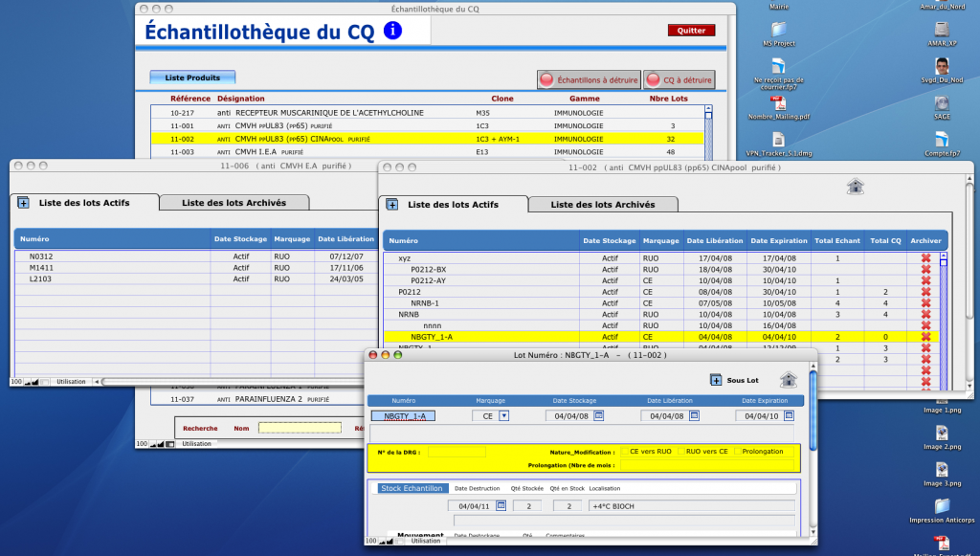Click the house icon in Lot Numéro window
Screen dimensions: 980x556
pos(789,379)
